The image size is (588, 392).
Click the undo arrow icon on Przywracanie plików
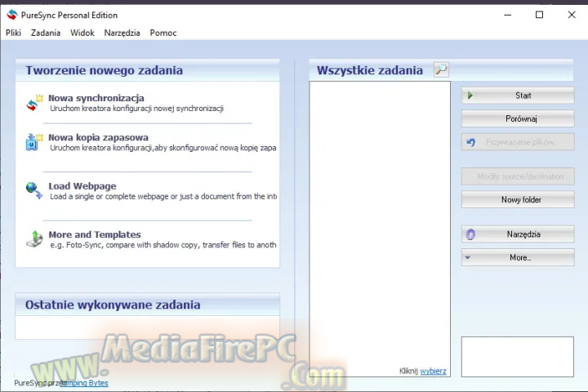coord(470,142)
